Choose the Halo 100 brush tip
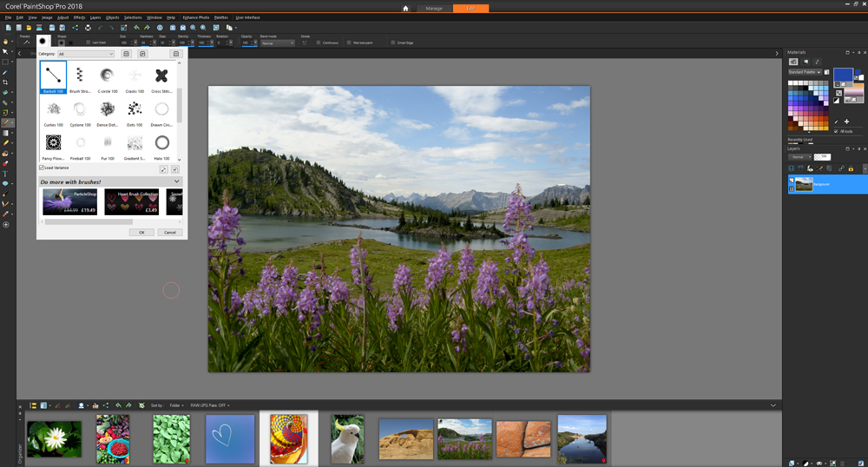The image size is (868, 467). coord(161,145)
